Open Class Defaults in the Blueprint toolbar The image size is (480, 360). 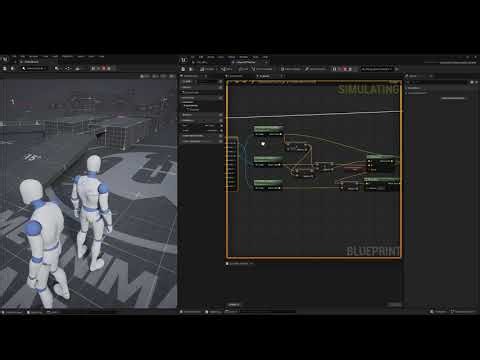pos(315,69)
